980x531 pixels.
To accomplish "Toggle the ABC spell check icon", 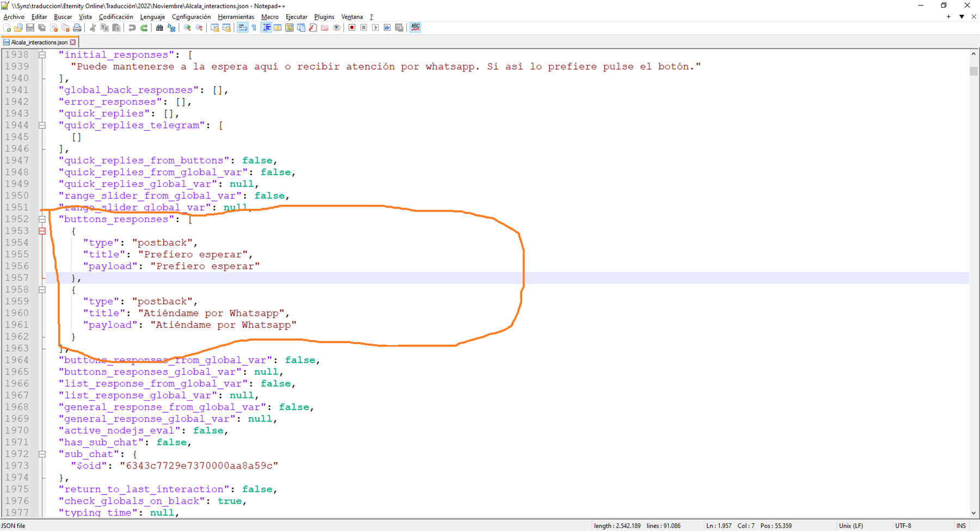I will pyautogui.click(x=415, y=28).
